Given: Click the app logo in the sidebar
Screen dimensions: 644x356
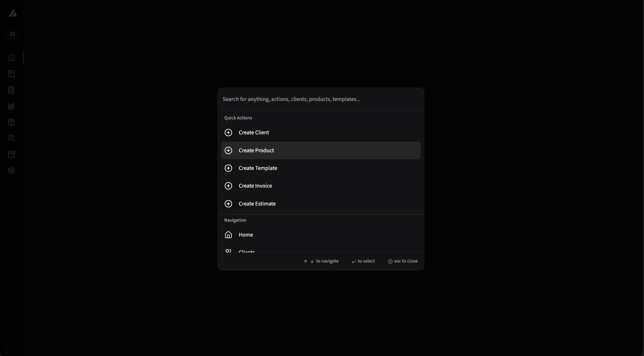Looking at the screenshot, I should tap(12, 13).
